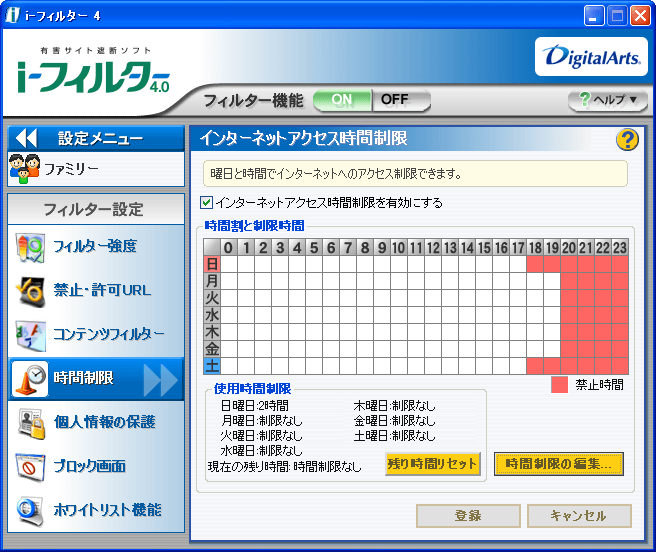Click the 時間制限 cone and clock icon
Viewport: 656px width, 552px height.
(x=30, y=379)
